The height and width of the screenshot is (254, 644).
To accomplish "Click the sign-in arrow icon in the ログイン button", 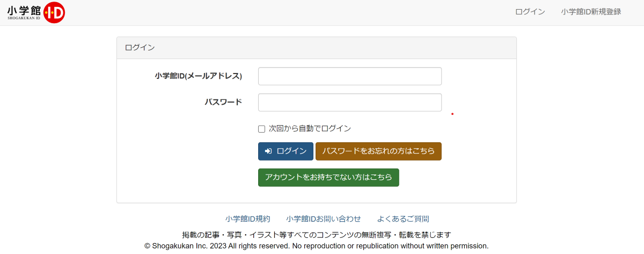I will [x=268, y=151].
